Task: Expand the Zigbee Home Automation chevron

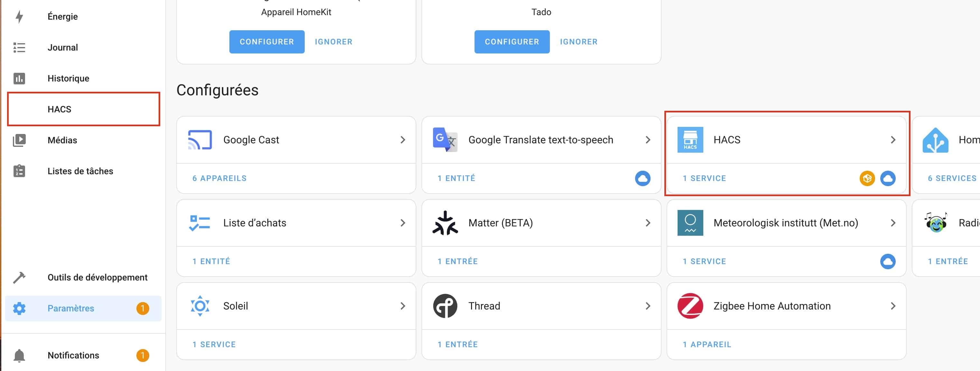Action: (x=893, y=306)
